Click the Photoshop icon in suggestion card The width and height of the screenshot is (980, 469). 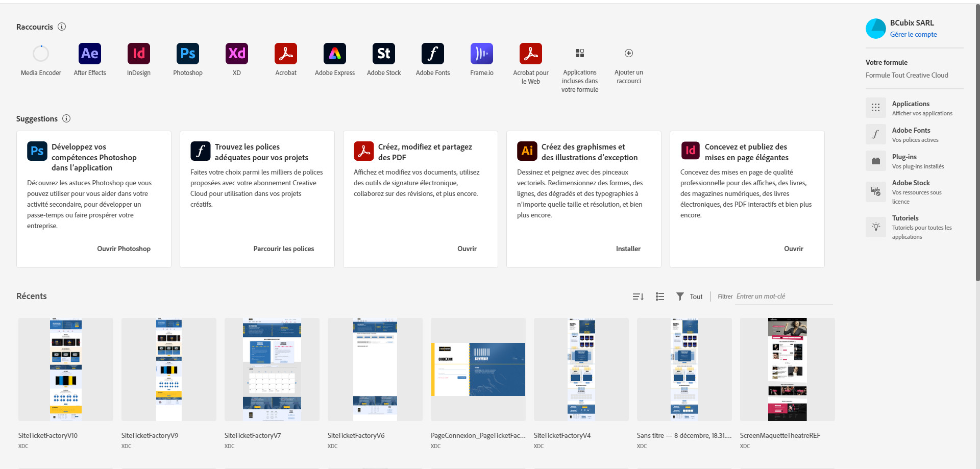pos(37,151)
